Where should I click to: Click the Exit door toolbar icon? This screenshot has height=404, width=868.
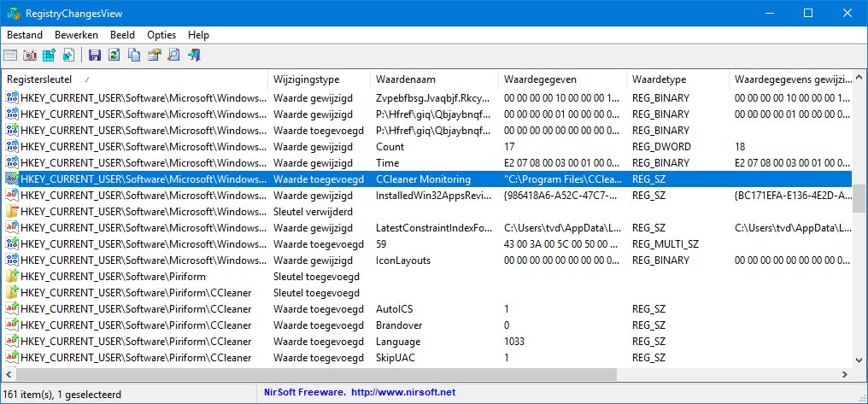[194, 55]
